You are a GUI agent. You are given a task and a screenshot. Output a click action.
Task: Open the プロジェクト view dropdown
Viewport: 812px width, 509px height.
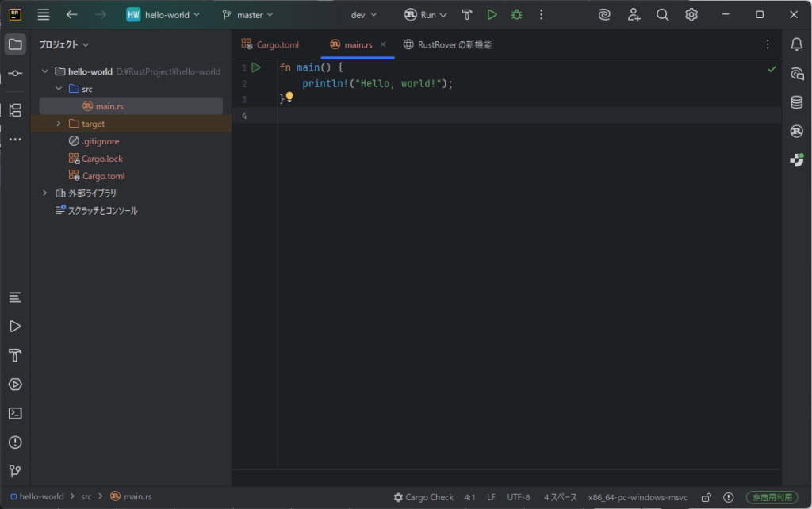tap(64, 44)
